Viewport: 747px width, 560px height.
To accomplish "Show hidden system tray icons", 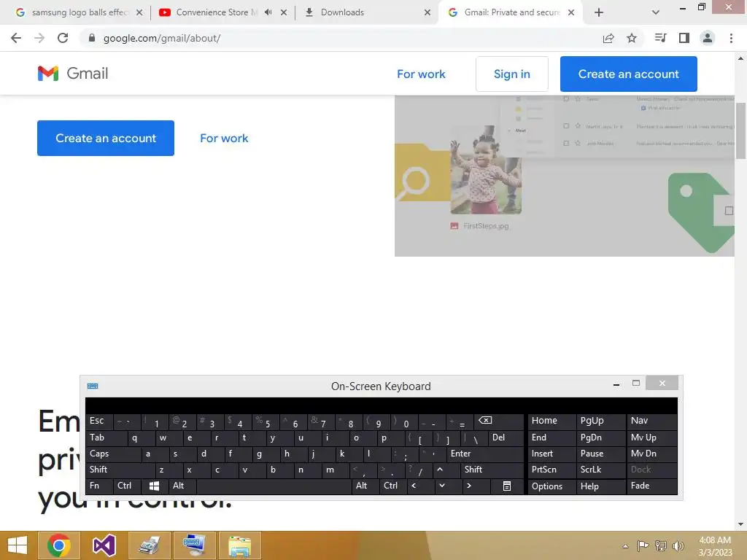I will [x=625, y=546].
